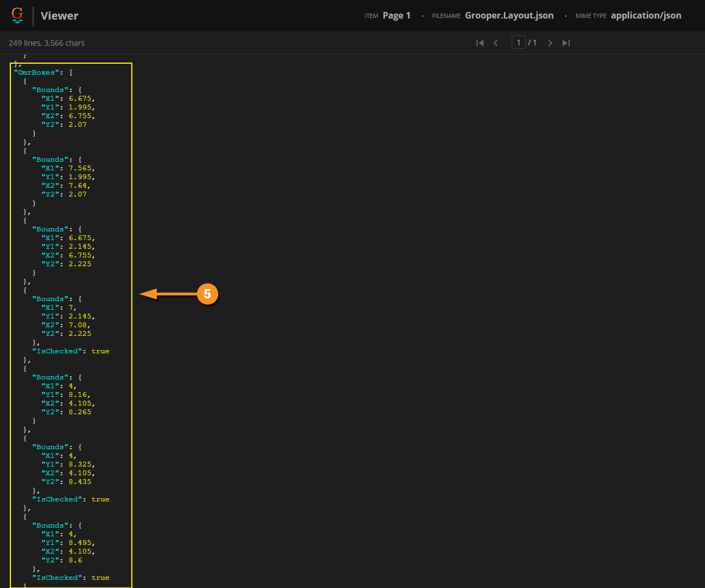705x588 pixels.
Task: Click the application/json MIME type text
Action: point(646,15)
